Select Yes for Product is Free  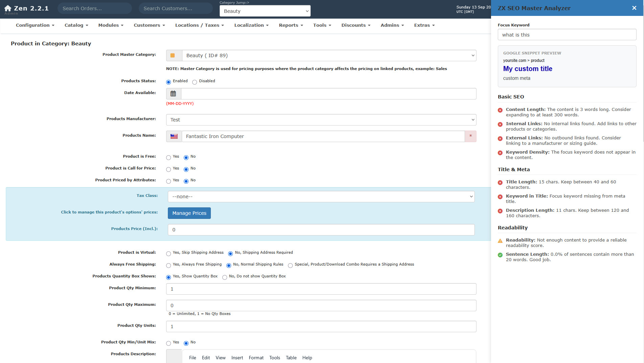click(169, 158)
